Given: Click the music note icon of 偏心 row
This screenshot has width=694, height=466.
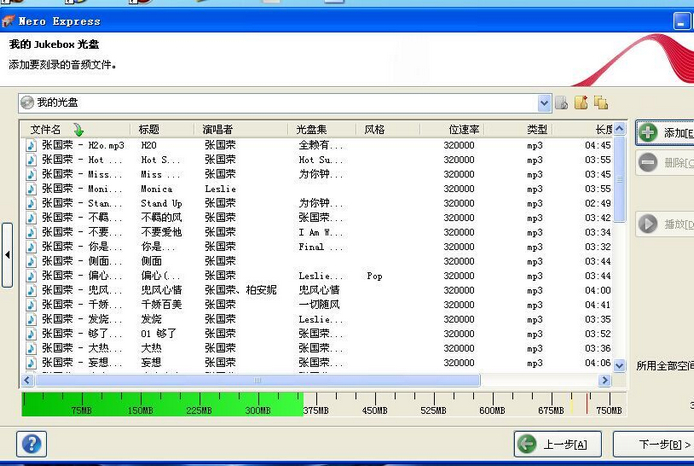Looking at the screenshot, I should click(x=31, y=276).
